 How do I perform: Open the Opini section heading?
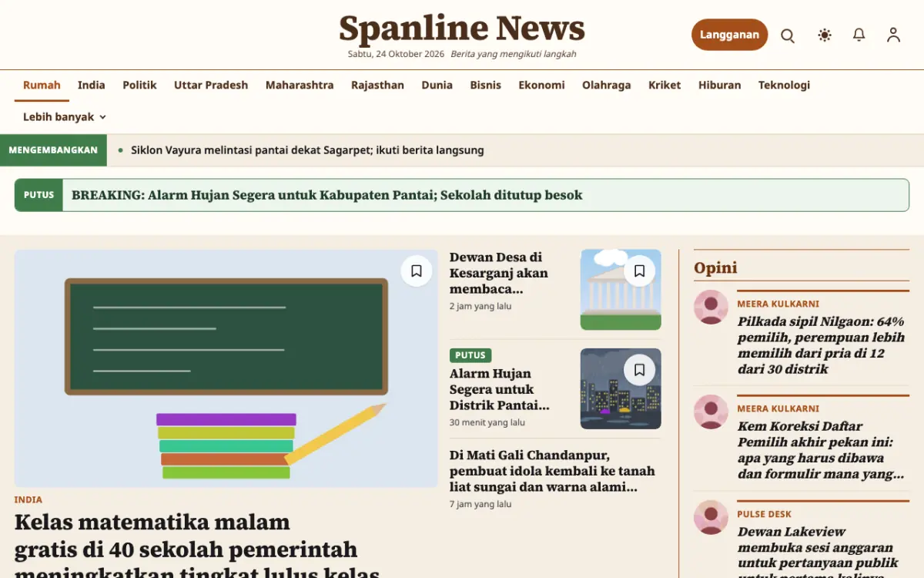(715, 267)
